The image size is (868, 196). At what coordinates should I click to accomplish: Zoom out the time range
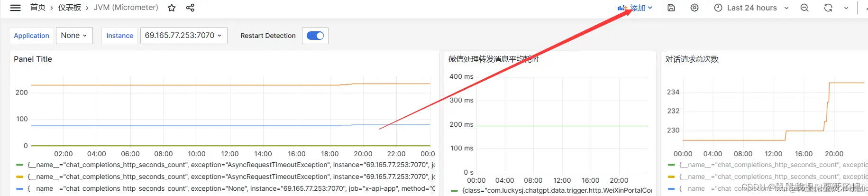click(804, 8)
